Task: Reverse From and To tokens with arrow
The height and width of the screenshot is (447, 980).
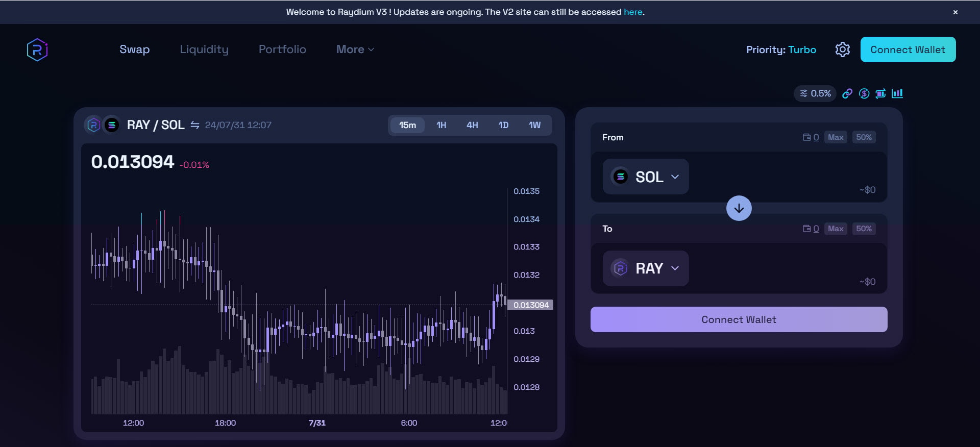Action: tap(739, 208)
